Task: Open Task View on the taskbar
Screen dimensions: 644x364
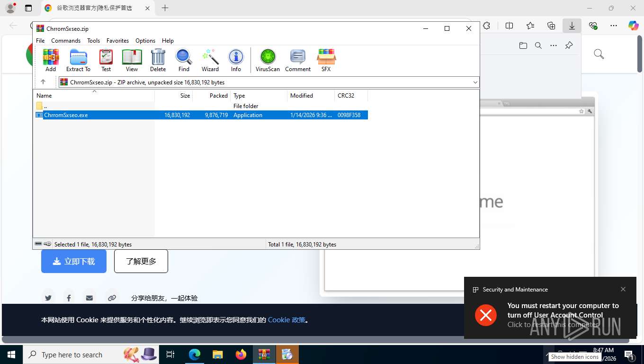Action: click(170, 355)
